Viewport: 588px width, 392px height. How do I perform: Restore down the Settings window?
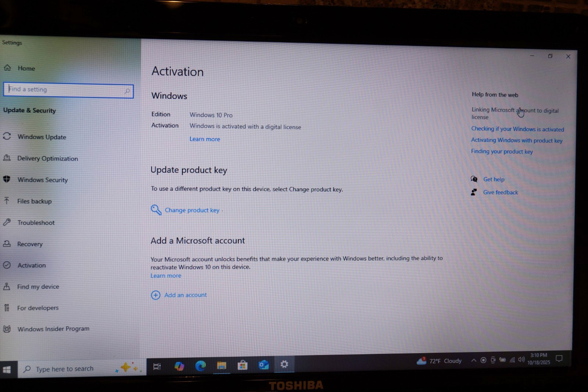[550, 56]
